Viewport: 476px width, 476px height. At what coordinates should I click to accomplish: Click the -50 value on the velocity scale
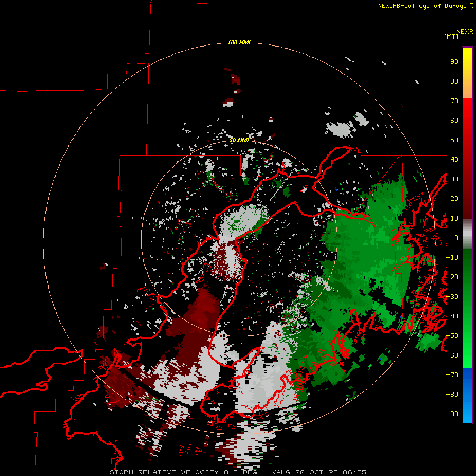tap(452, 336)
